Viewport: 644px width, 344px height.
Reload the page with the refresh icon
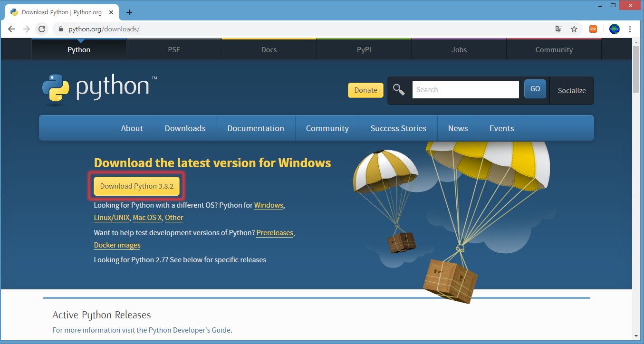pos(42,29)
